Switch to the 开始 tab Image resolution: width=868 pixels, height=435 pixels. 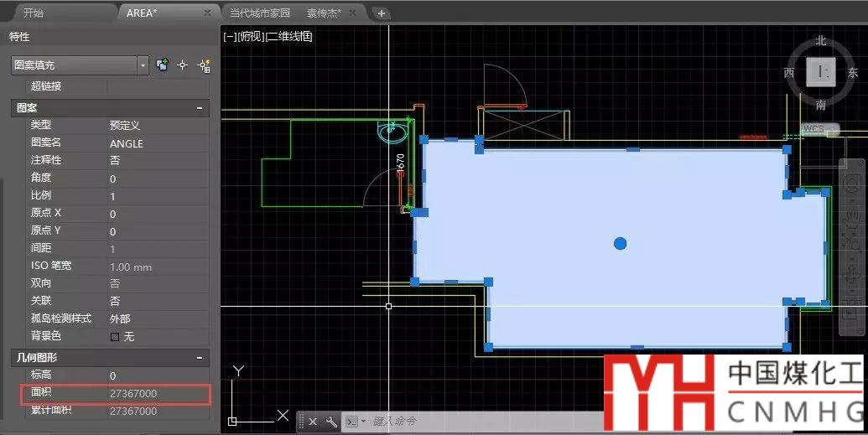pyautogui.click(x=34, y=13)
